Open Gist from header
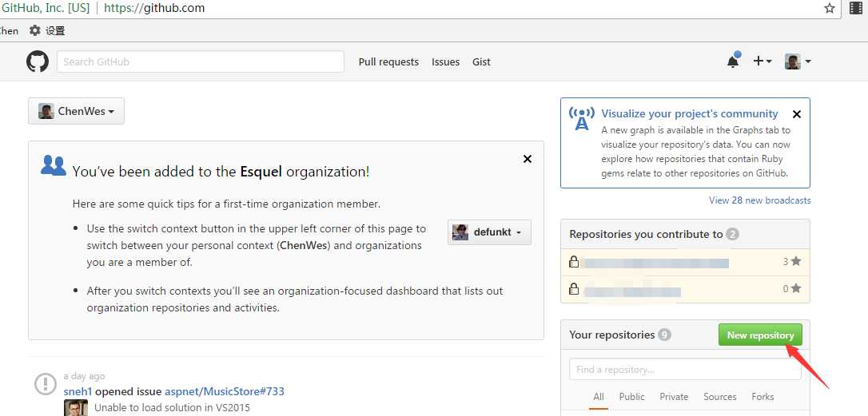 [481, 62]
